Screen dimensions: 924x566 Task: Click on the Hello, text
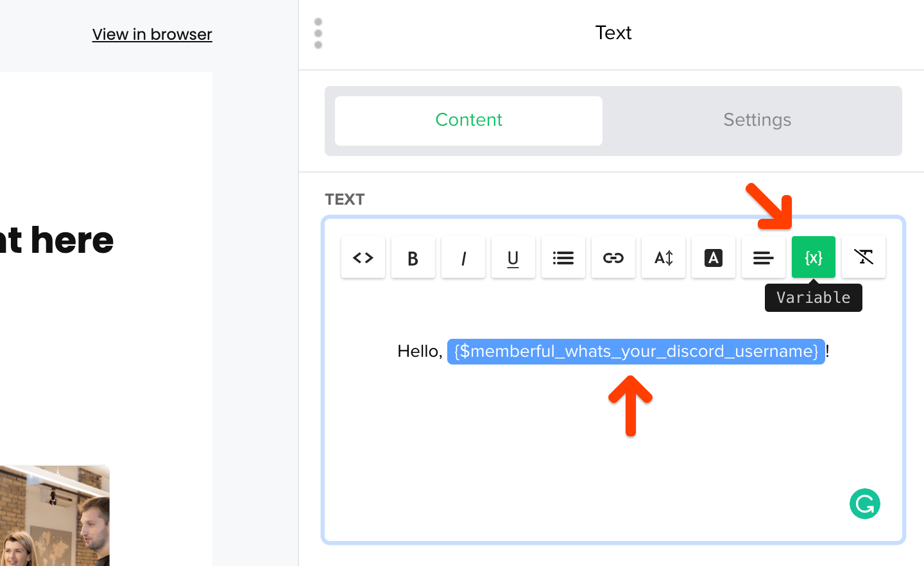click(420, 351)
